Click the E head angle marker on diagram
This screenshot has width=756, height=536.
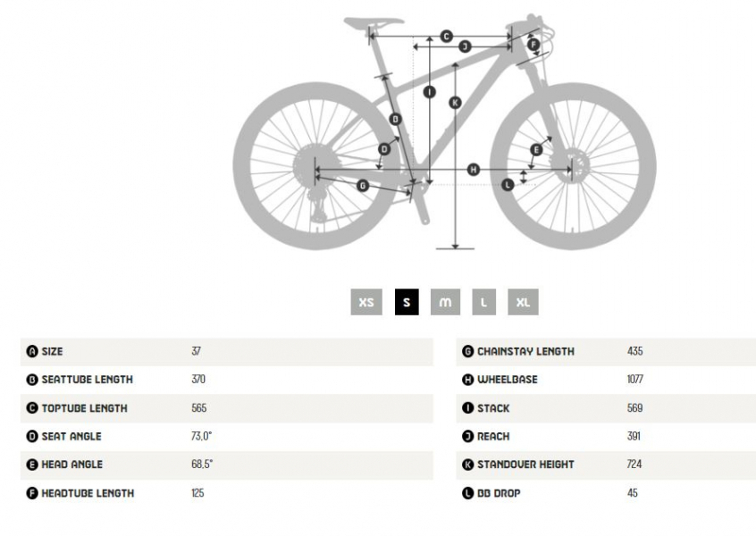(x=536, y=150)
